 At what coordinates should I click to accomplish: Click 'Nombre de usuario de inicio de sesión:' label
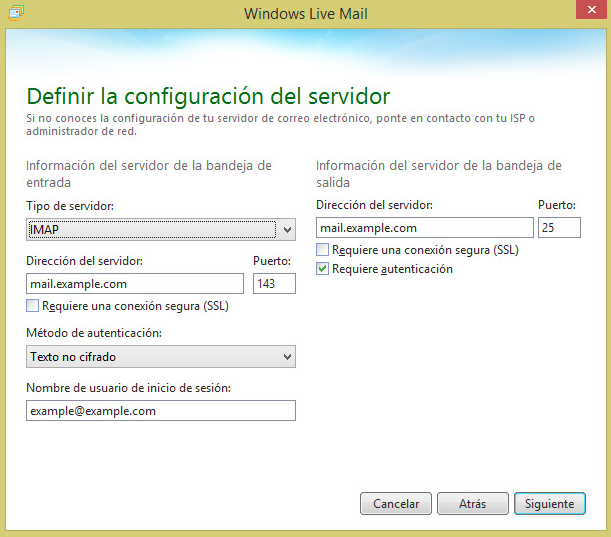coord(128,388)
